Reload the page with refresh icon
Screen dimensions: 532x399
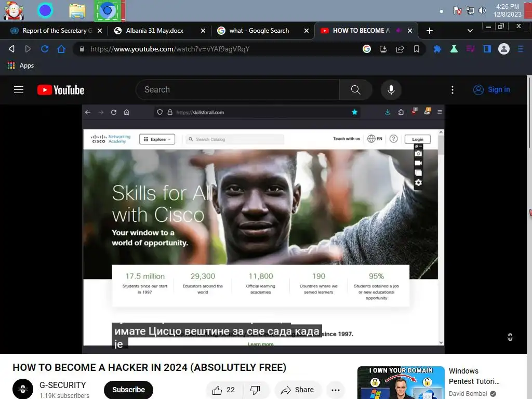tap(45, 49)
